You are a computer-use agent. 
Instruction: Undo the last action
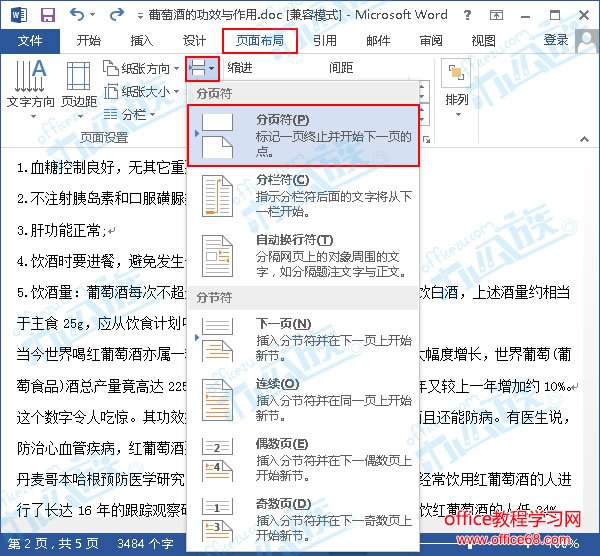77,15
